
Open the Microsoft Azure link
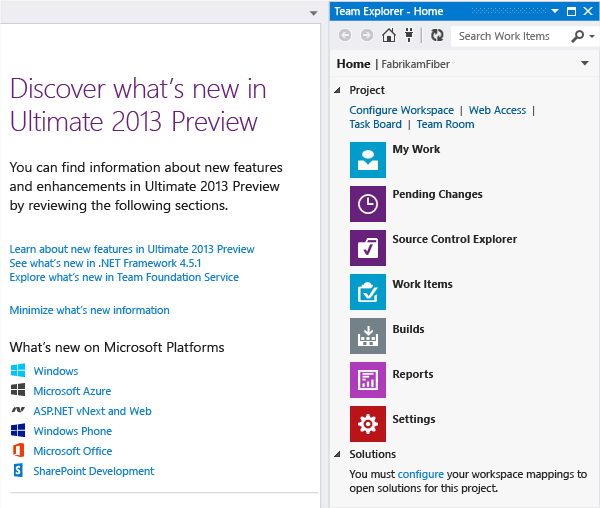coord(72,391)
